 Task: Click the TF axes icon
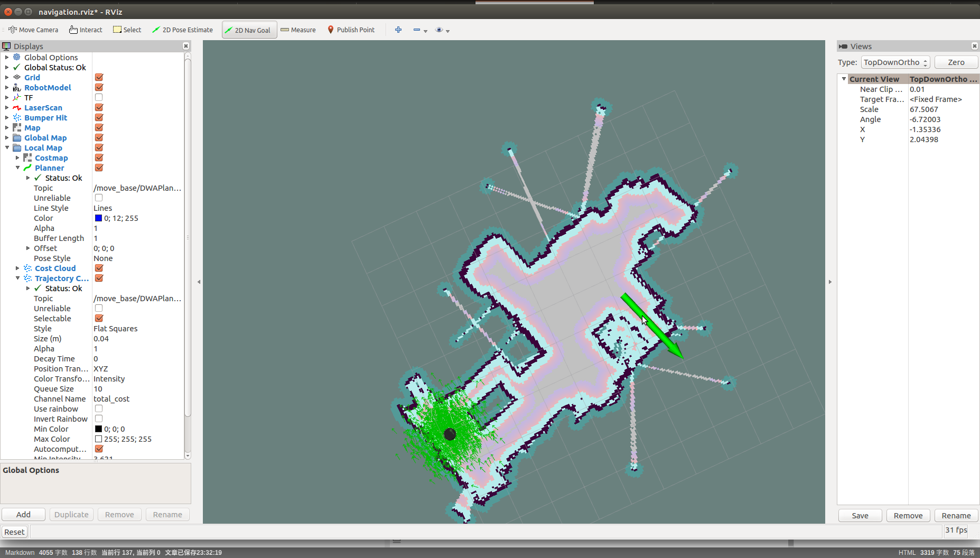[x=17, y=97]
